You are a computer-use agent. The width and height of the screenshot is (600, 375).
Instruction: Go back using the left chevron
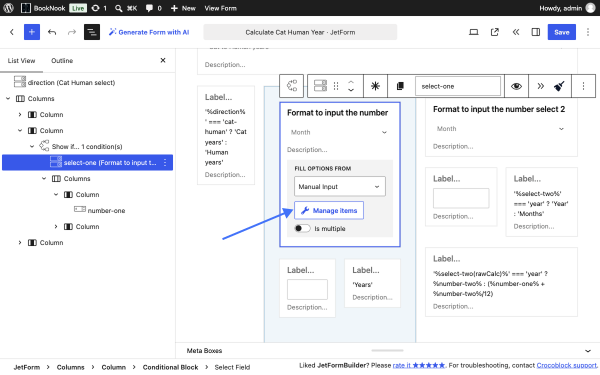[12, 32]
